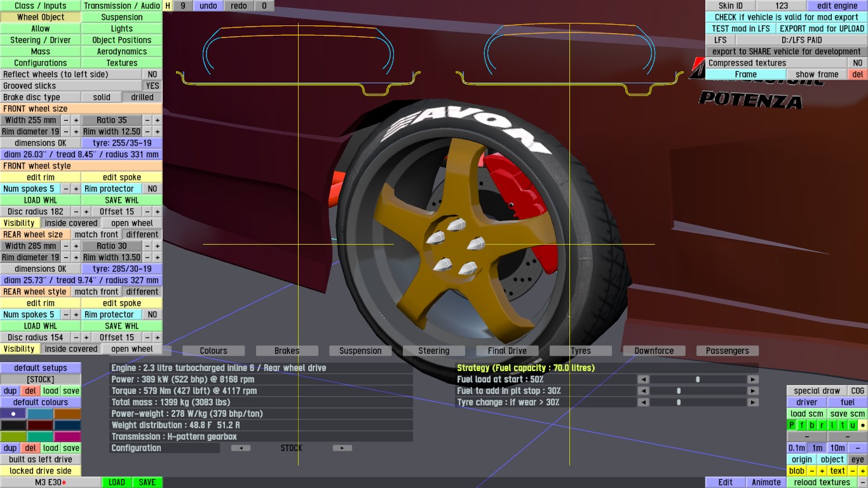Toggle the COG display button
The height and width of the screenshot is (488, 868).
pos(858,391)
